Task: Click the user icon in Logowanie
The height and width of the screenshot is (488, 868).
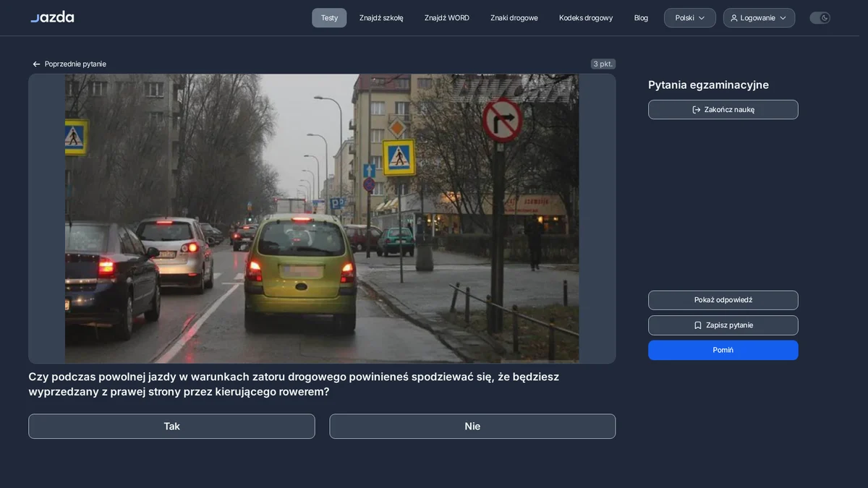Action: (x=734, y=18)
